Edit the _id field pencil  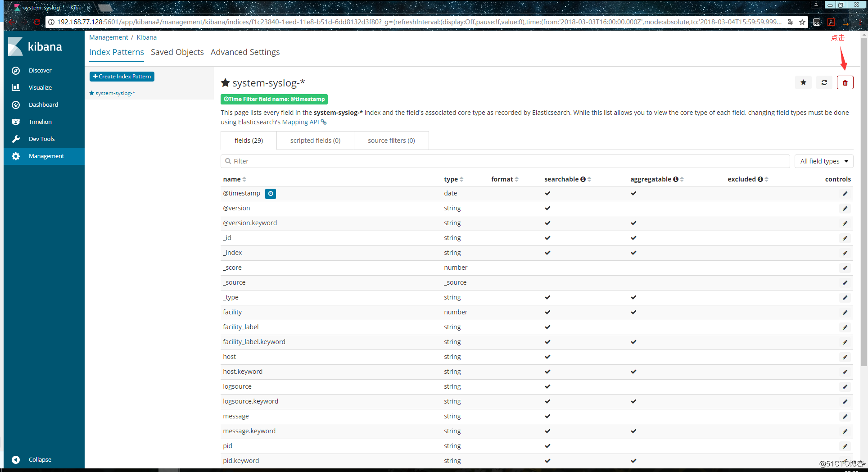pyautogui.click(x=845, y=238)
